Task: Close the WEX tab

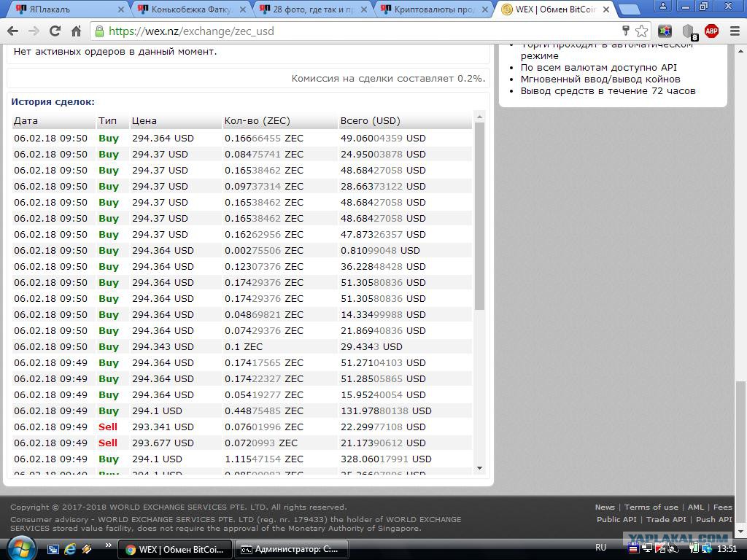Action: pos(606,9)
